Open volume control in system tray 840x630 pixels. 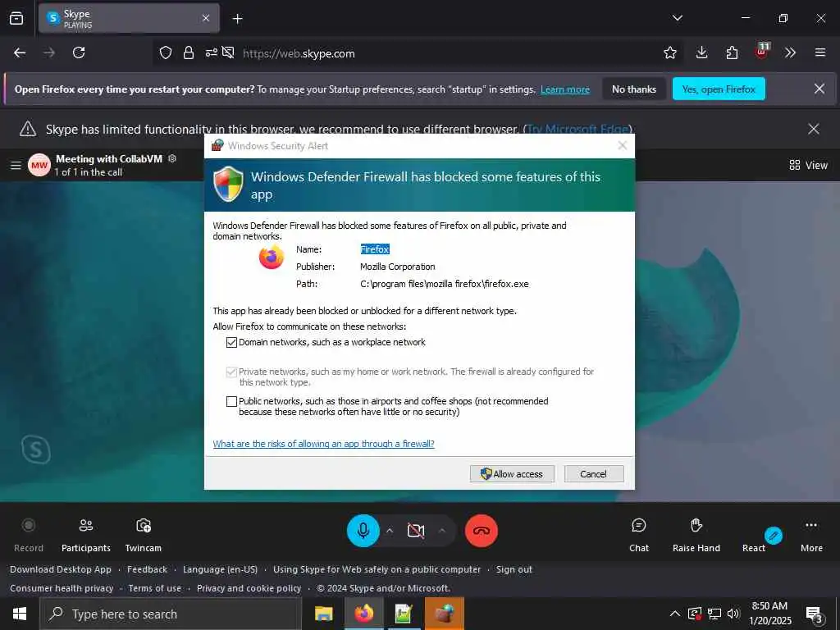tap(733, 614)
